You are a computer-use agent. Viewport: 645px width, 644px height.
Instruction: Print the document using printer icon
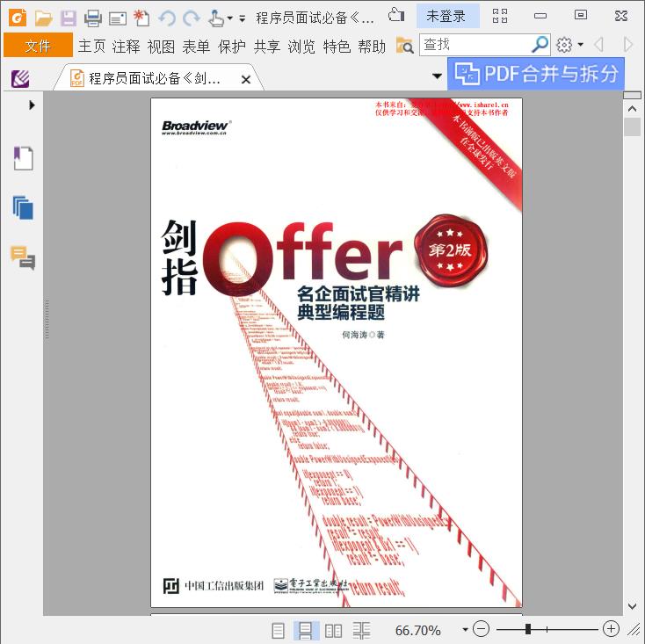point(93,18)
